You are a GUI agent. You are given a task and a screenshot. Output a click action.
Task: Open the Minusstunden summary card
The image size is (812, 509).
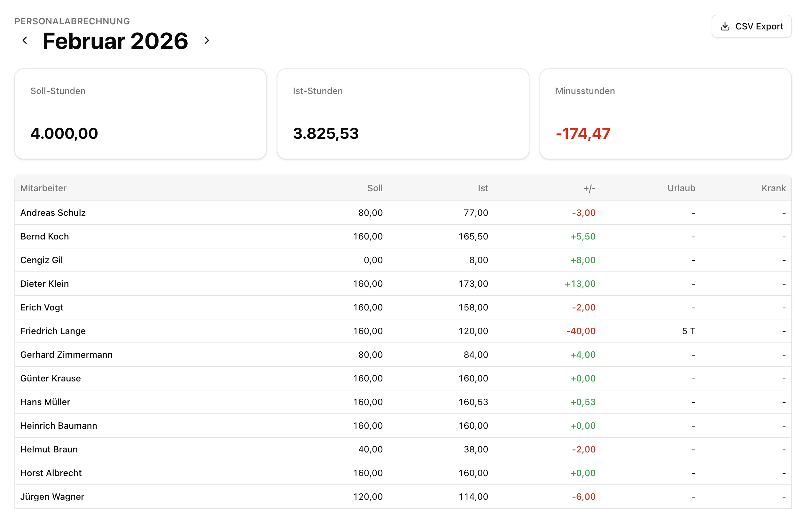665,114
